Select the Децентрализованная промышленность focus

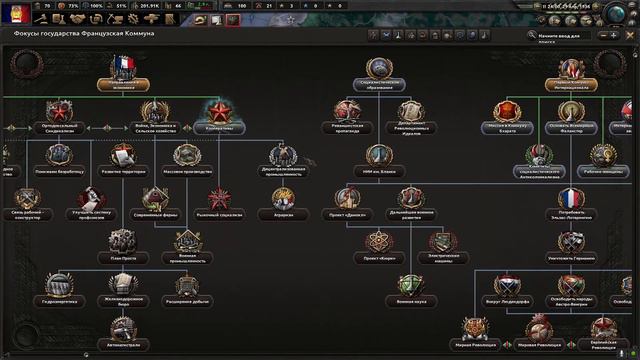283,161
